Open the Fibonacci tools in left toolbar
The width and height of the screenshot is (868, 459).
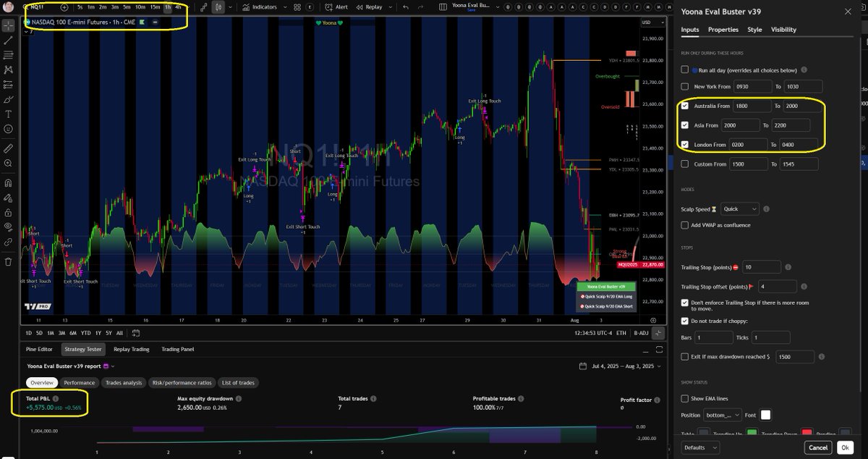tap(8, 55)
